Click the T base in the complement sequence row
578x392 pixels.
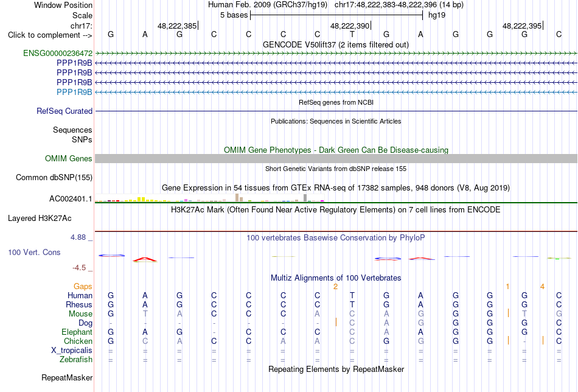(x=352, y=35)
